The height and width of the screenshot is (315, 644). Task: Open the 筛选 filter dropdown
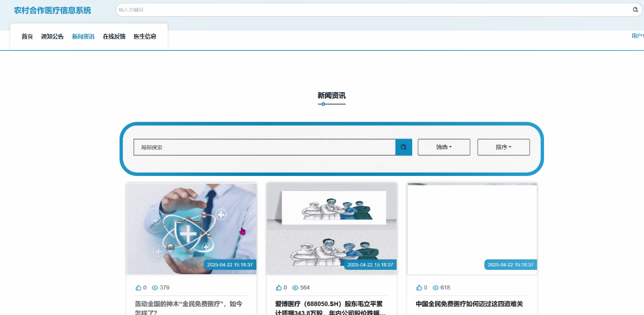tap(444, 147)
